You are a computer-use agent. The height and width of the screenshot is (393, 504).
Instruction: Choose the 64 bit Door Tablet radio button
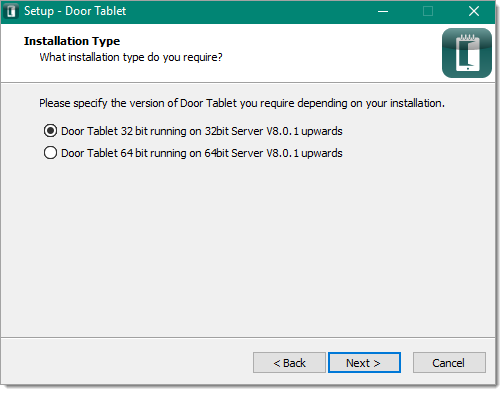[x=50, y=153]
